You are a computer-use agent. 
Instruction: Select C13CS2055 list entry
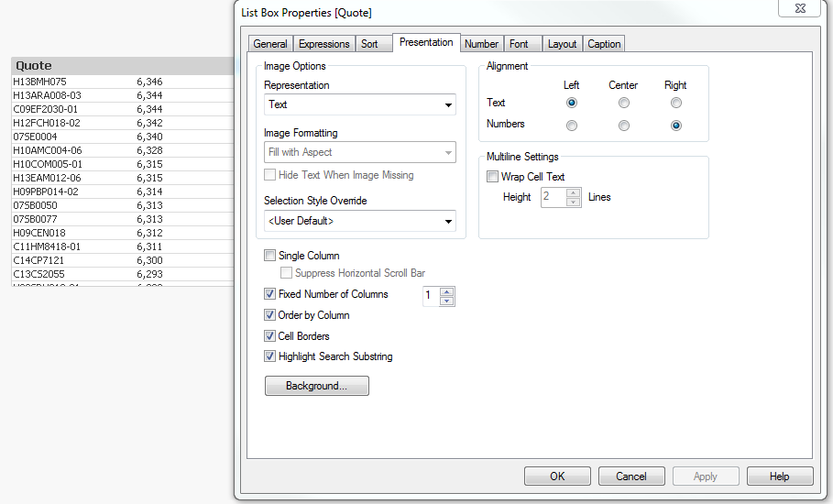pyautogui.click(x=122, y=275)
